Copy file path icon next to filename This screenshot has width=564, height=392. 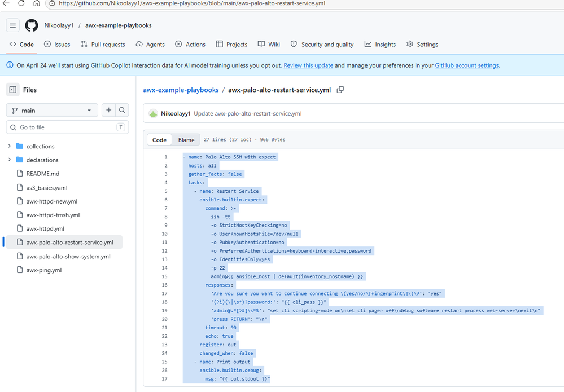[340, 90]
